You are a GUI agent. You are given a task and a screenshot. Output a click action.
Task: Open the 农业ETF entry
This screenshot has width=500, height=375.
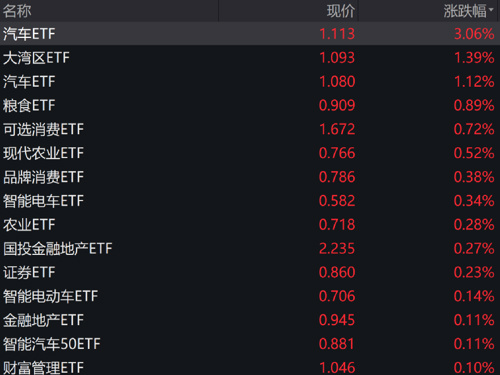(x=250, y=225)
